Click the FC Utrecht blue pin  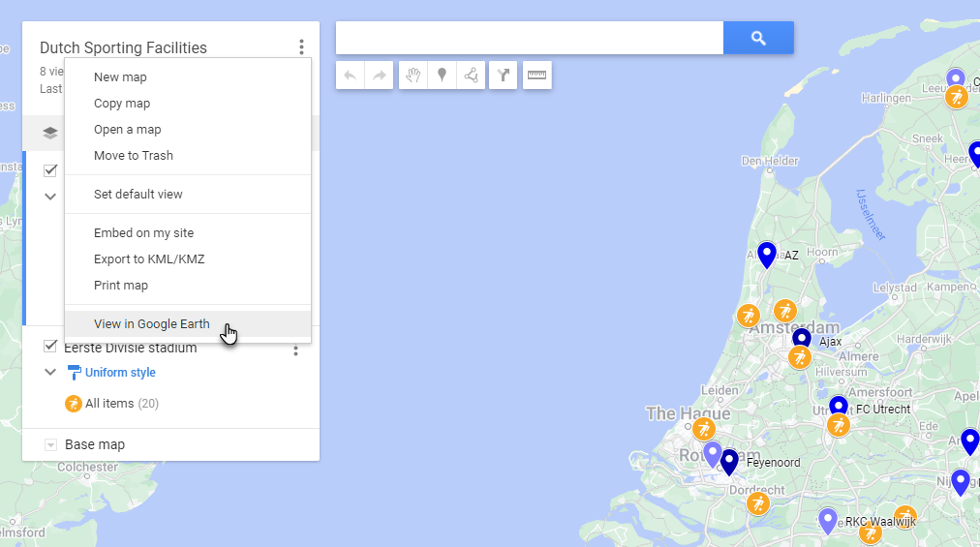point(838,406)
